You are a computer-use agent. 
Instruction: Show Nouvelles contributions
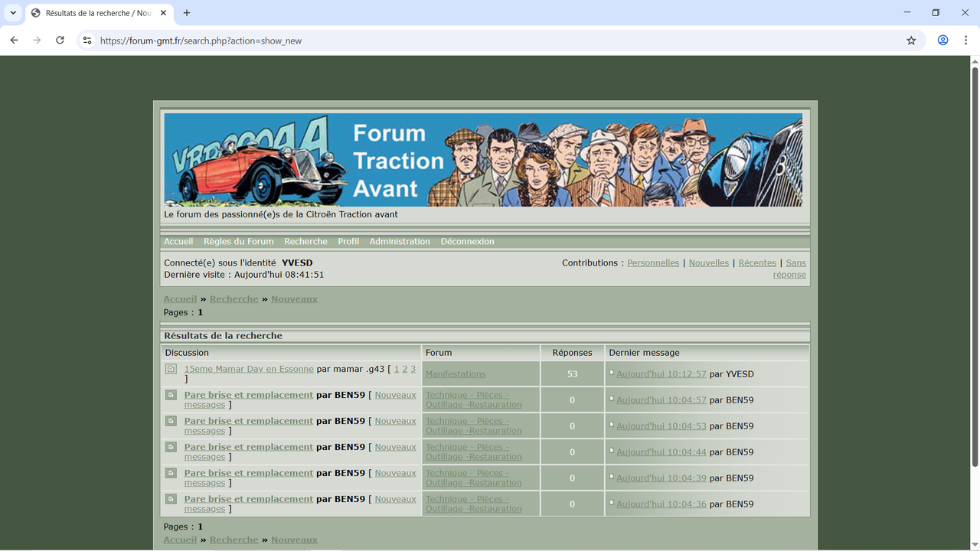[x=709, y=263]
